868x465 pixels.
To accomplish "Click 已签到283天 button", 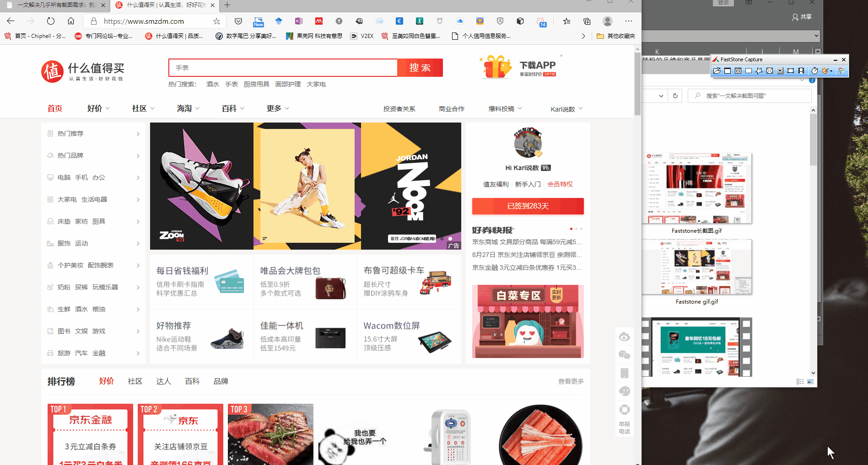I will [x=528, y=206].
